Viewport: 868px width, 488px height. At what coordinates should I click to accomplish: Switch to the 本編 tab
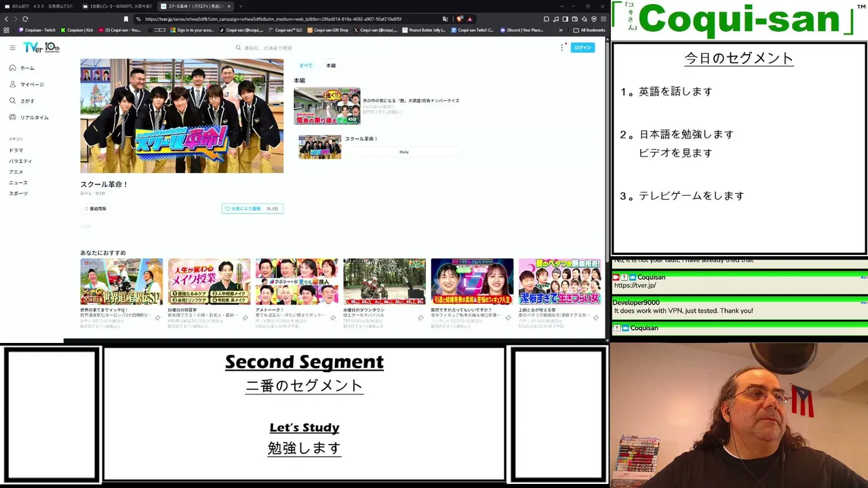(331, 66)
